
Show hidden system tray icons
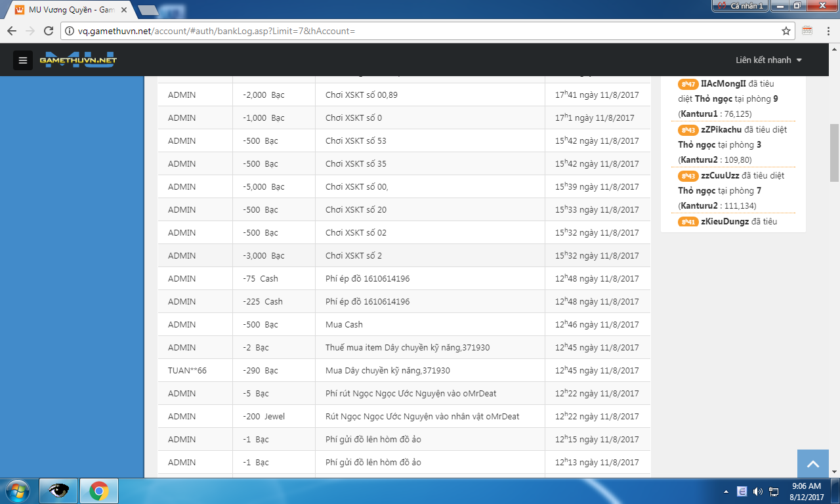click(x=726, y=491)
